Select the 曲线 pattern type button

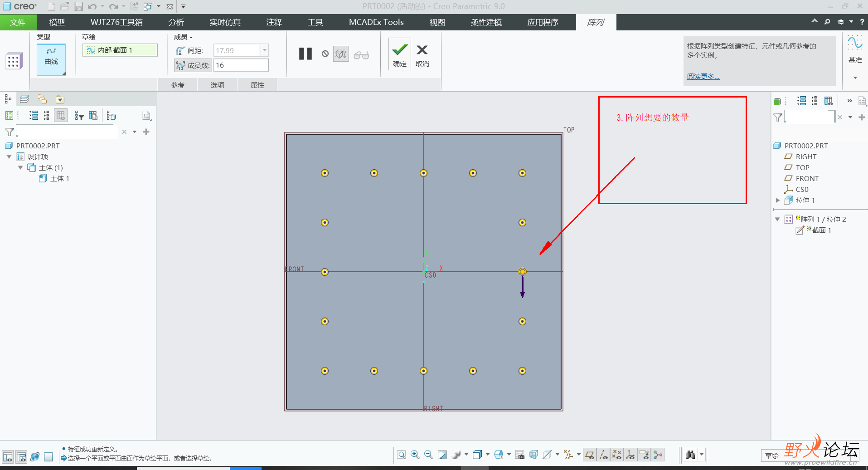(x=51, y=59)
